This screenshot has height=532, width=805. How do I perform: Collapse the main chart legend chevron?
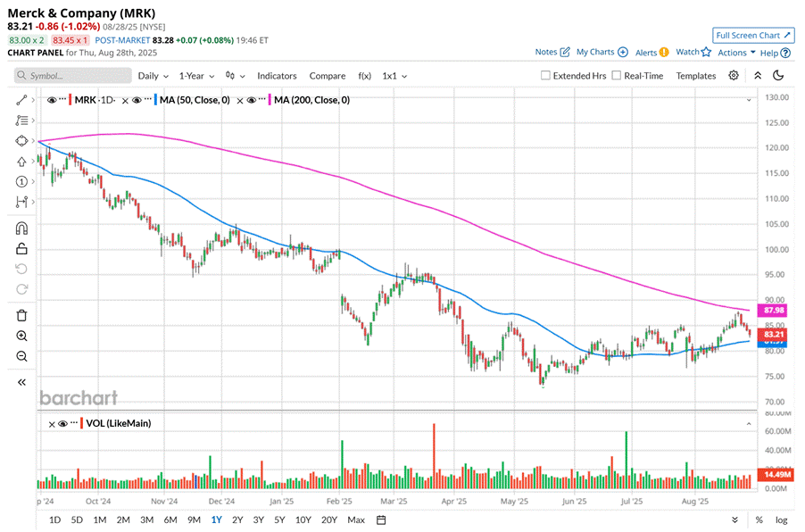(749, 100)
